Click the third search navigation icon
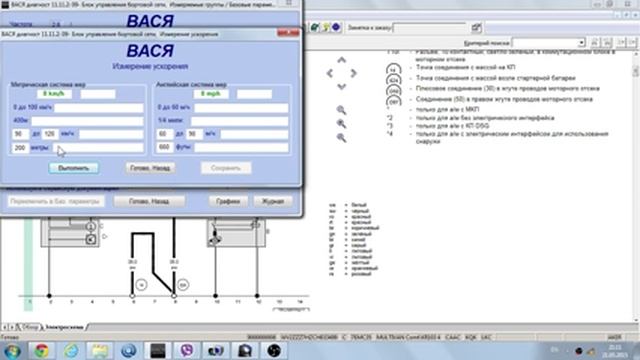Image resolution: width=640 pixels, height=360 pixels. pos(621,42)
